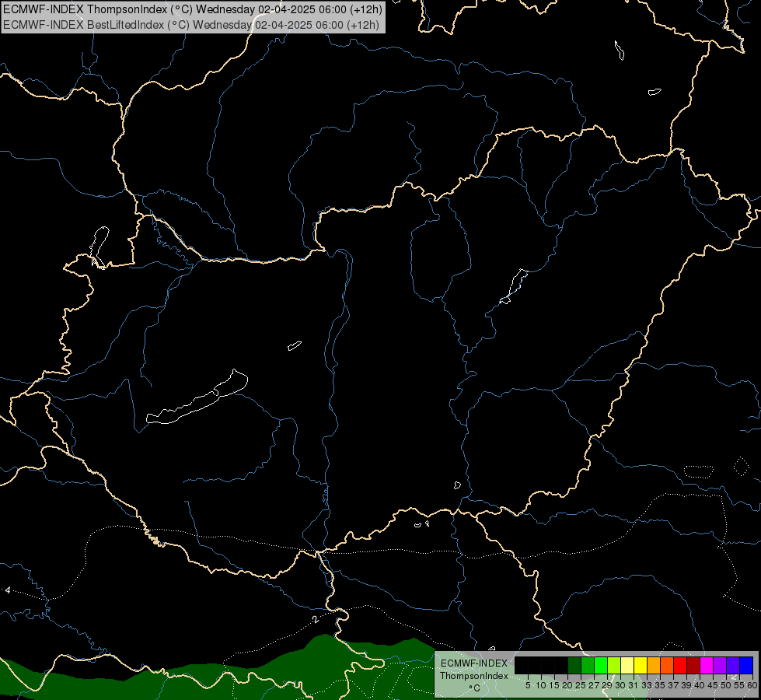This screenshot has width=761, height=700.
Task: Select the medium green 25-27 legend swatch
Action: (x=588, y=665)
